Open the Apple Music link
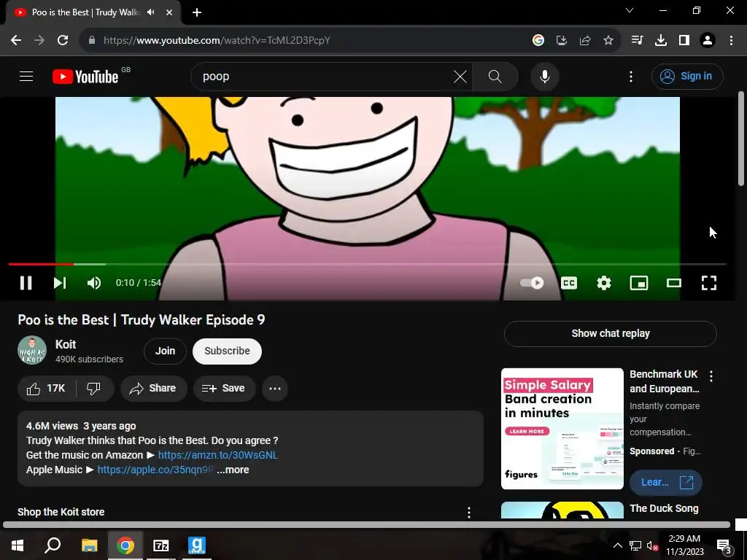 155,470
